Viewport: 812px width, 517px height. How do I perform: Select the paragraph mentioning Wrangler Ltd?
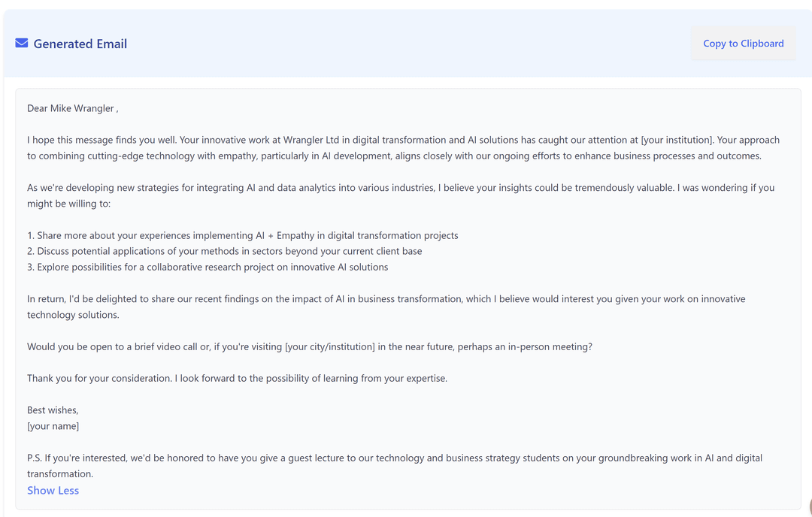coord(403,147)
